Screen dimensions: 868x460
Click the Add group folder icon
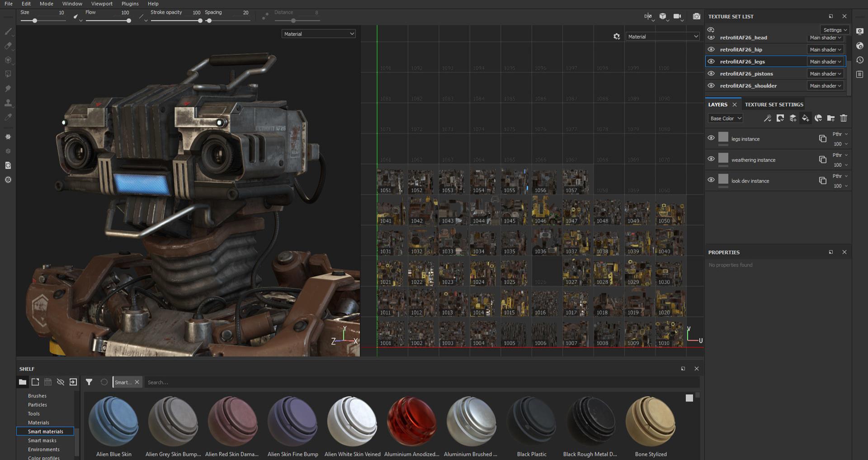(831, 118)
